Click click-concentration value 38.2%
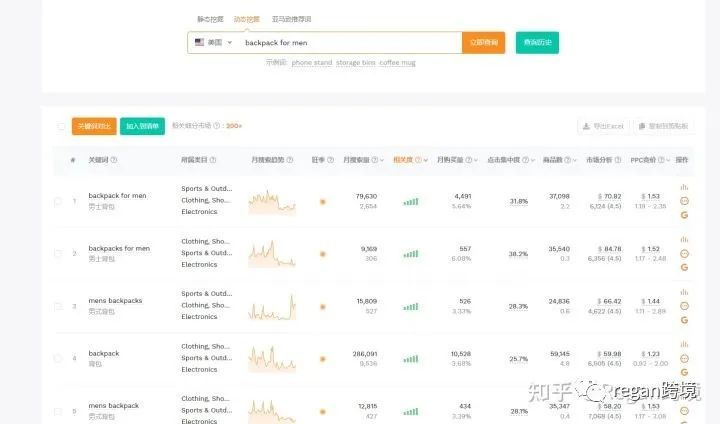720x424 pixels. coord(518,254)
